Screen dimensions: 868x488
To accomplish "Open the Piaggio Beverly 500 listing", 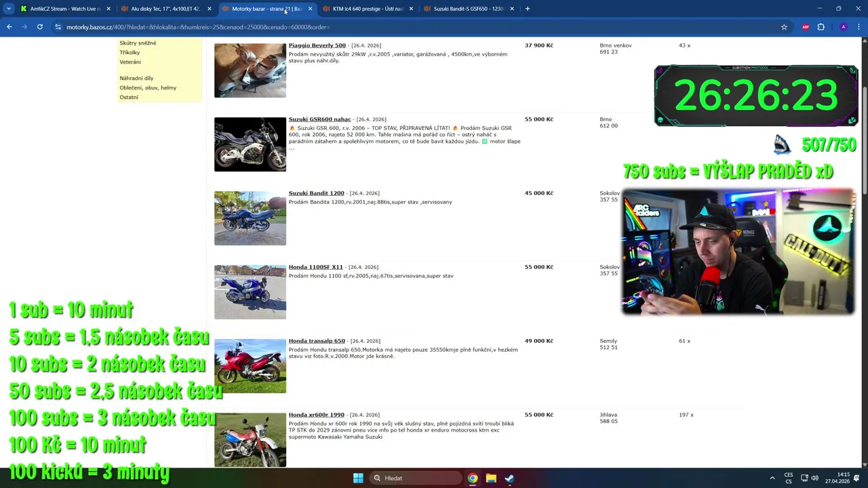I will [317, 45].
